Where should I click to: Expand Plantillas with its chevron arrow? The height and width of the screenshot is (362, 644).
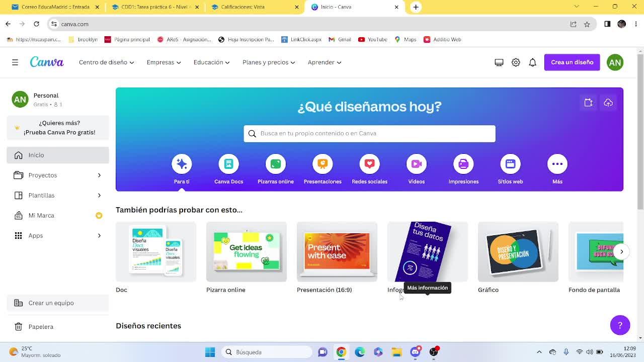[99, 195]
